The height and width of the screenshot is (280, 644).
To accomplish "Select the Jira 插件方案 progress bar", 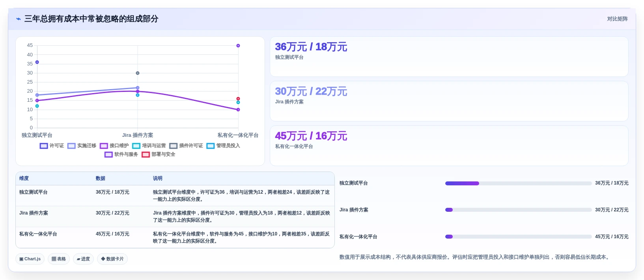I will 518,210.
